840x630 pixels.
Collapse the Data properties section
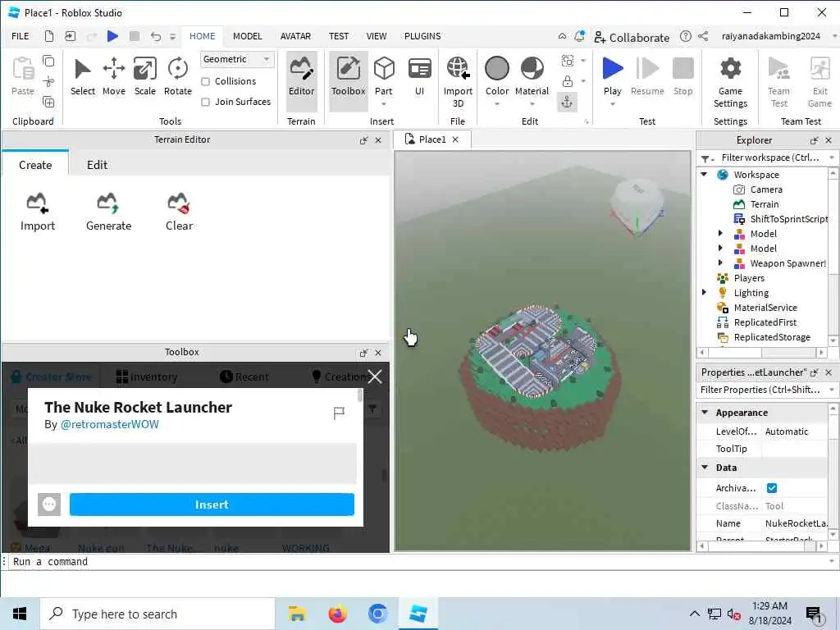click(705, 467)
